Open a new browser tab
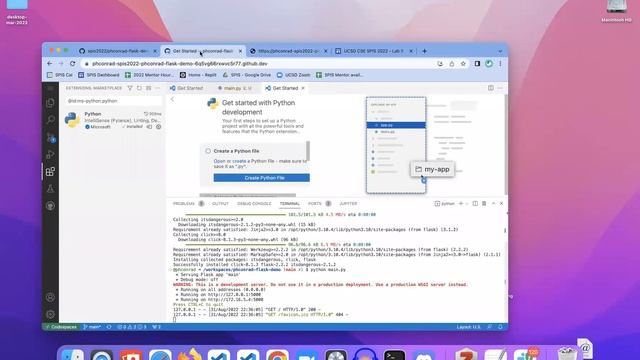 click(424, 51)
